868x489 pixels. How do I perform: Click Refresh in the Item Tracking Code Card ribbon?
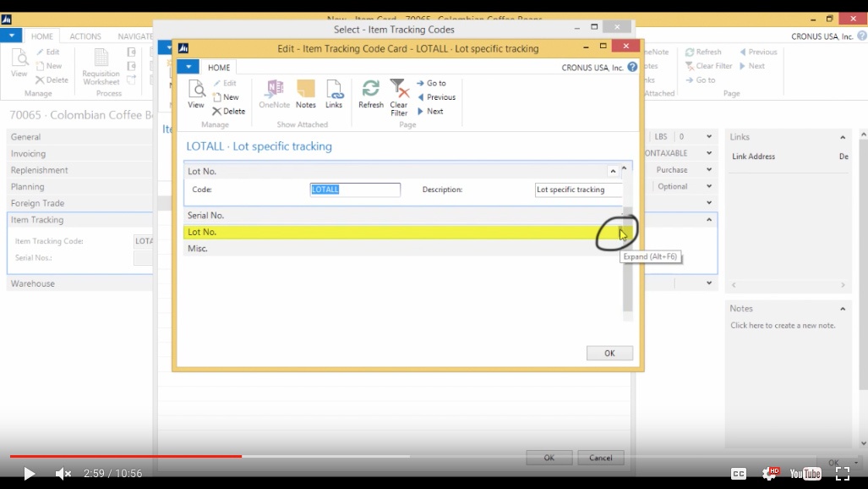[371, 94]
